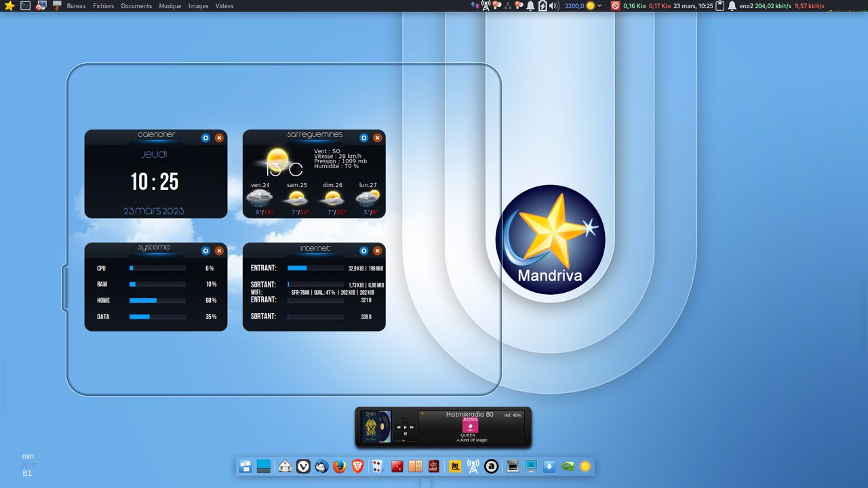Open settings gear of internet widget
The image size is (868, 488).
[364, 251]
